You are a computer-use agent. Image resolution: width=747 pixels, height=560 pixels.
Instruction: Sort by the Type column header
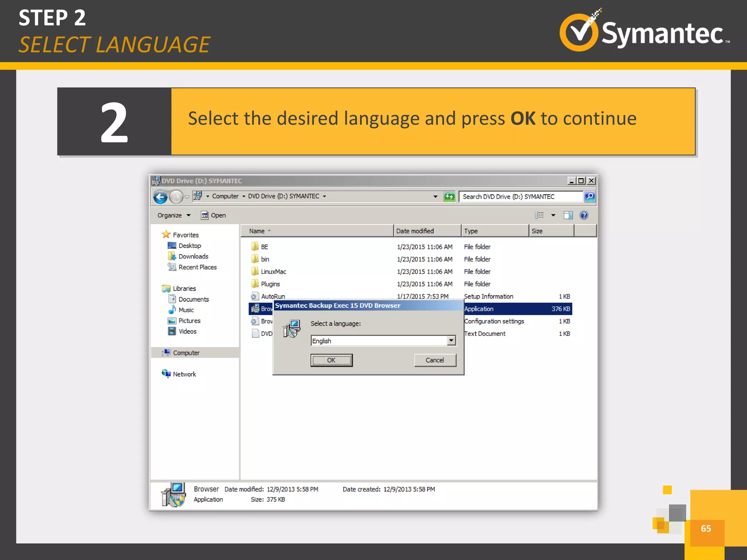coord(495,231)
